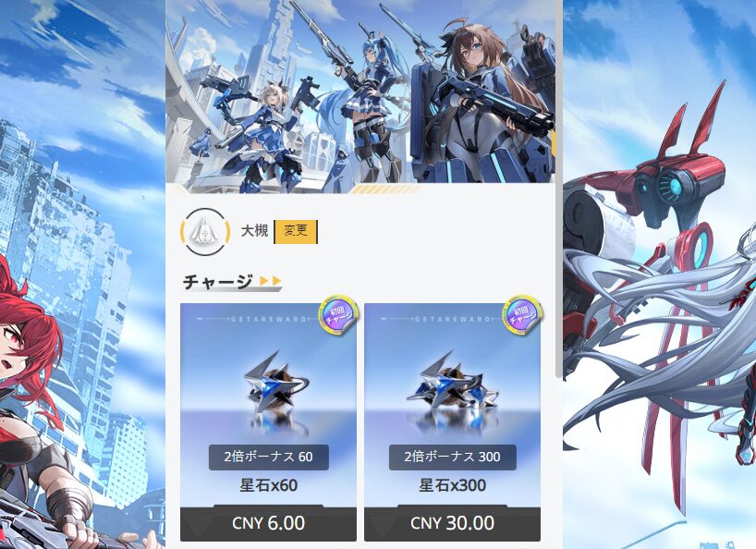Click the single star-stone gem image
This screenshot has height=549, width=756.
point(274,386)
